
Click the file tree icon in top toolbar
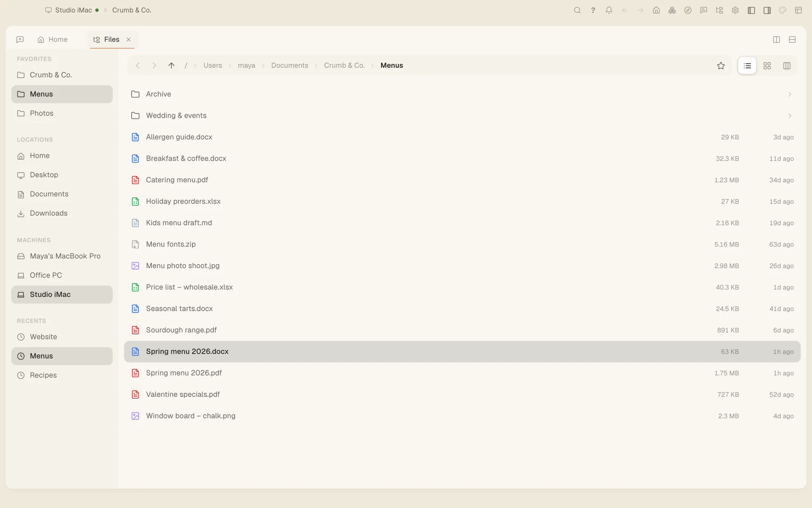point(719,10)
